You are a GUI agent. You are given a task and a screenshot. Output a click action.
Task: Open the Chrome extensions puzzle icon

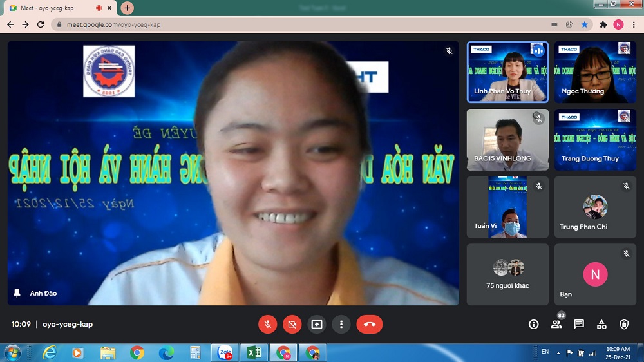click(603, 24)
